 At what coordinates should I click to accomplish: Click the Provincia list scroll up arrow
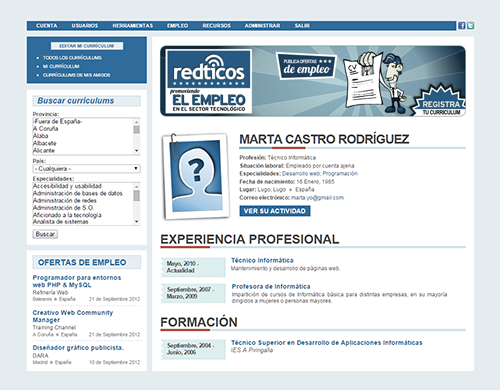click(x=136, y=121)
